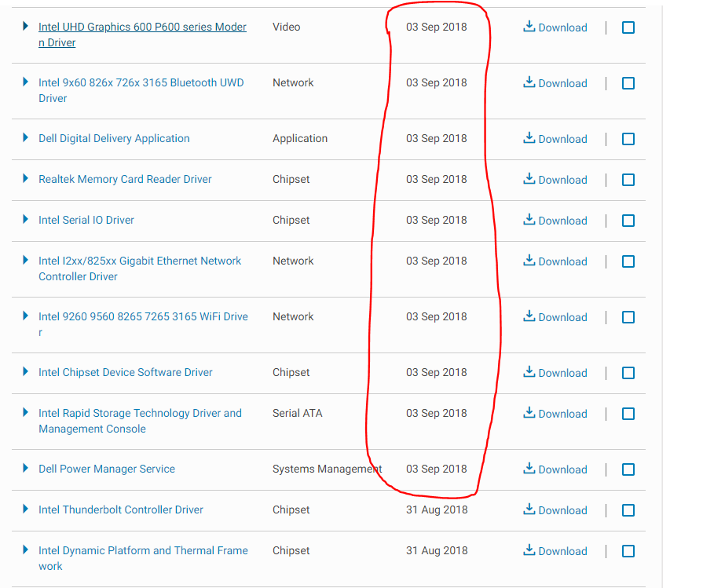Check the box for Intel Bluetooth UWD Driver

tap(628, 83)
